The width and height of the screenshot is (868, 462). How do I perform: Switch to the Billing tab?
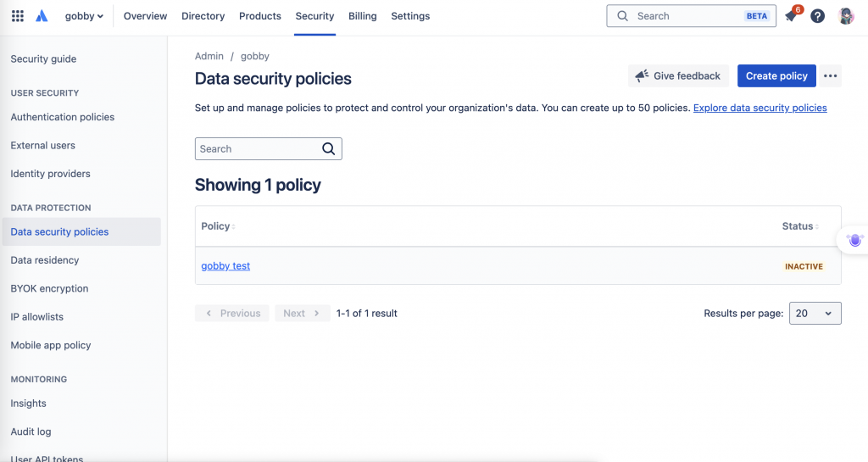pyautogui.click(x=362, y=16)
